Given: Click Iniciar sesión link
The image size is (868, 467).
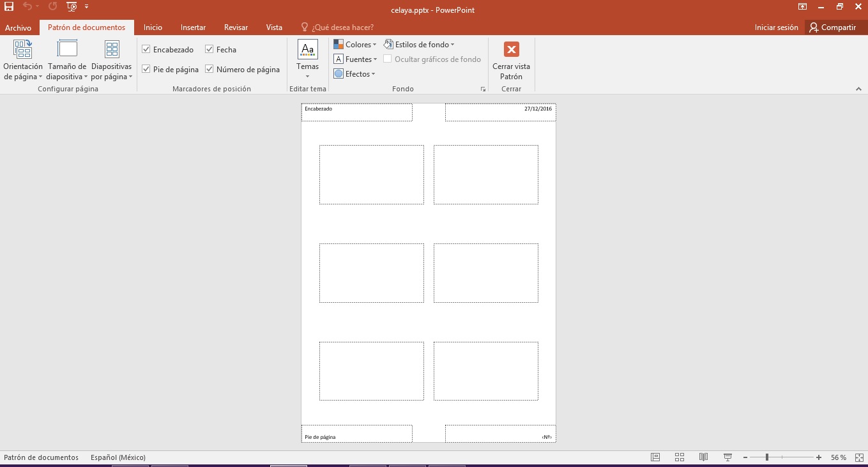Looking at the screenshot, I should point(776,27).
